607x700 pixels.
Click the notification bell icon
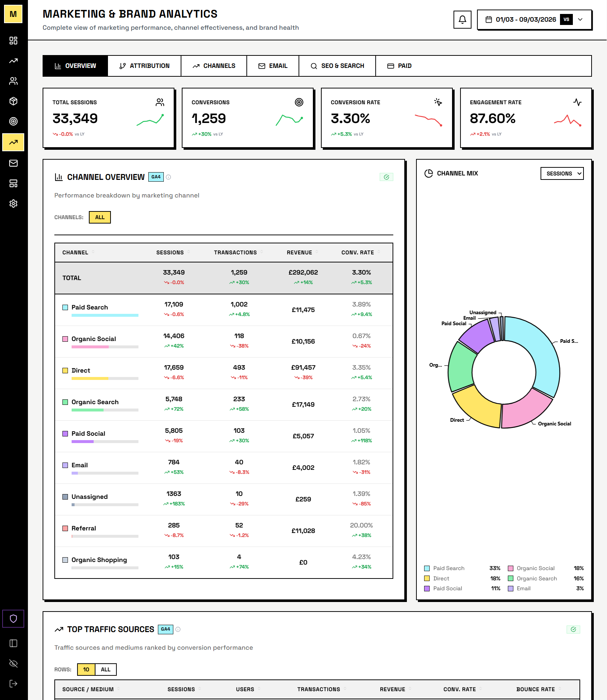(x=462, y=19)
